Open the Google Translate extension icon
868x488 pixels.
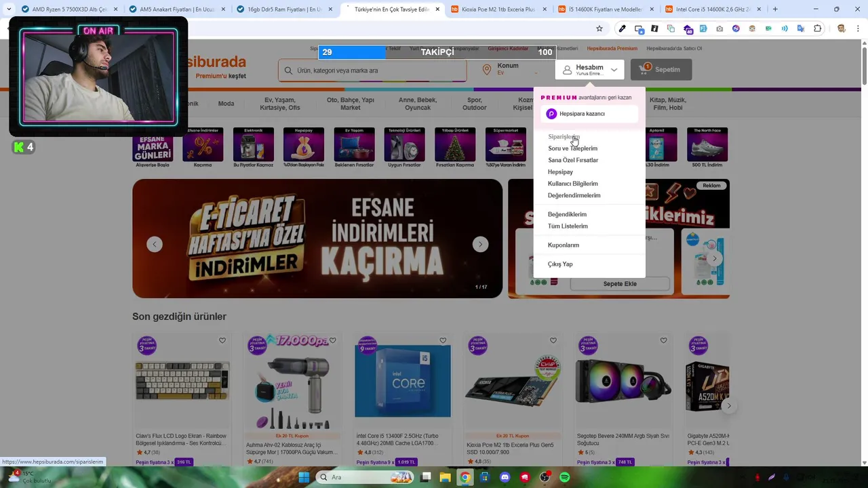[x=801, y=28]
